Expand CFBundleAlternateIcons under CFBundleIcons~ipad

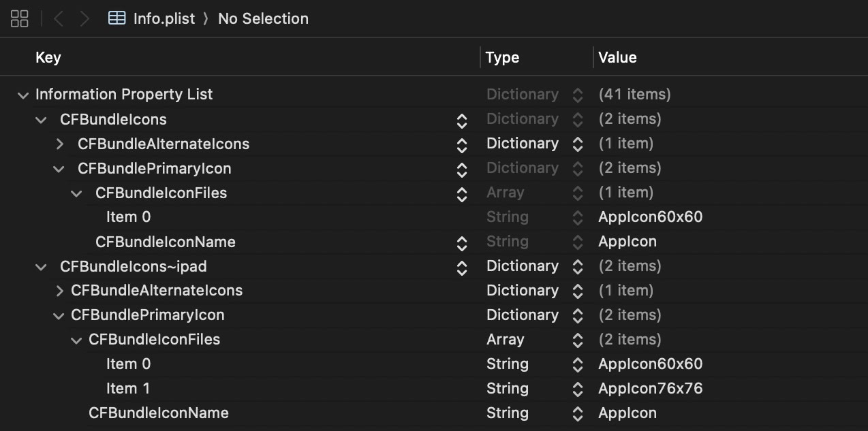[x=60, y=291]
